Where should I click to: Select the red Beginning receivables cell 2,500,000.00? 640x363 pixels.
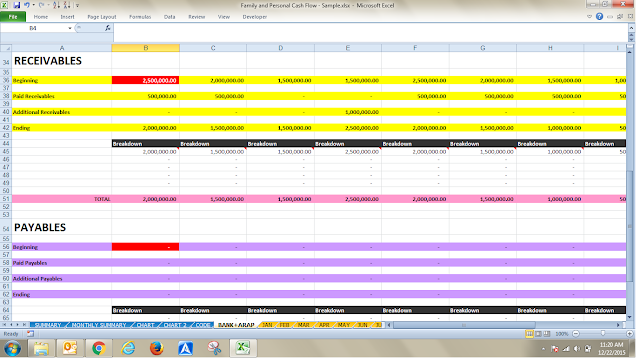tap(145, 80)
